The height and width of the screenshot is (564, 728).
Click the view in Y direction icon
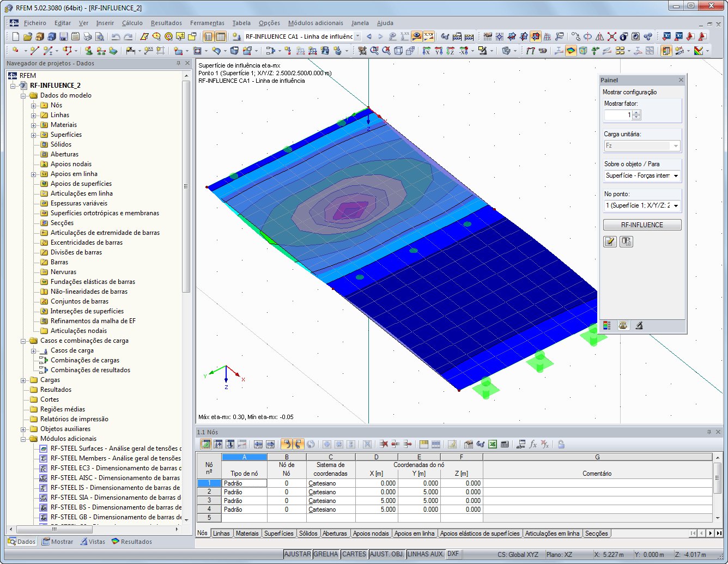point(439,51)
